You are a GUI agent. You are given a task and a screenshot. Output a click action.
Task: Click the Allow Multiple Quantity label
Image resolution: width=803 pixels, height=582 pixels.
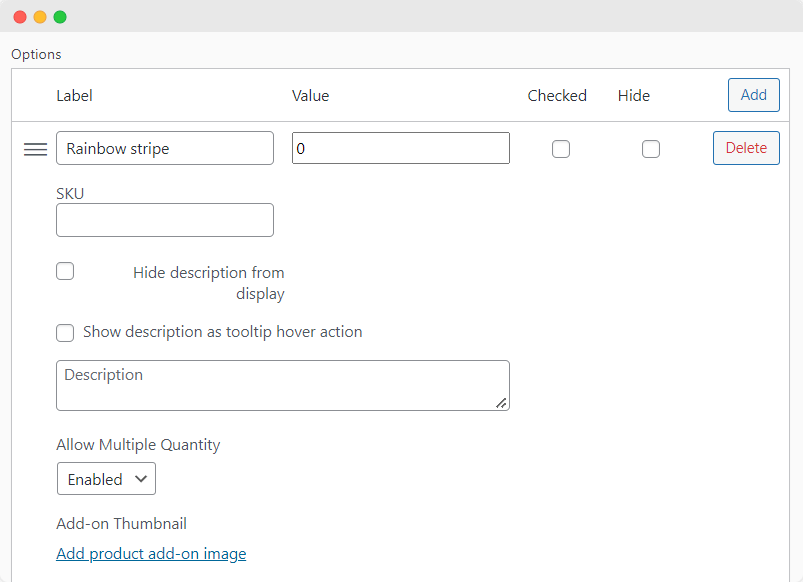138,445
